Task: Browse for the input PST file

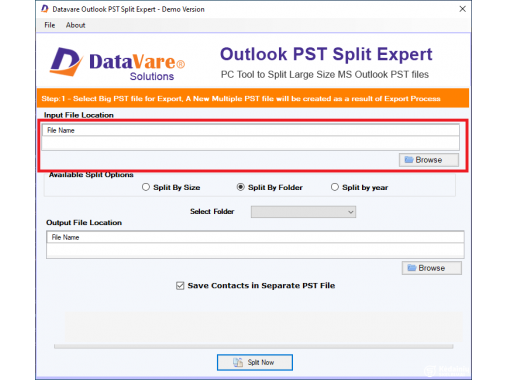Action: [429, 160]
